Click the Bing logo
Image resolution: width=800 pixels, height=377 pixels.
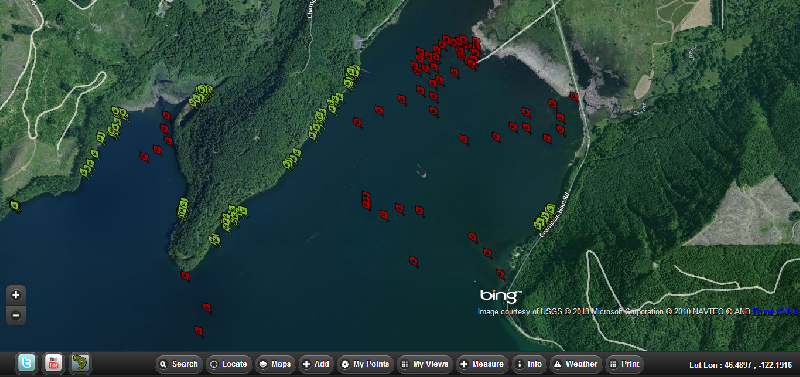pyautogui.click(x=501, y=295)
